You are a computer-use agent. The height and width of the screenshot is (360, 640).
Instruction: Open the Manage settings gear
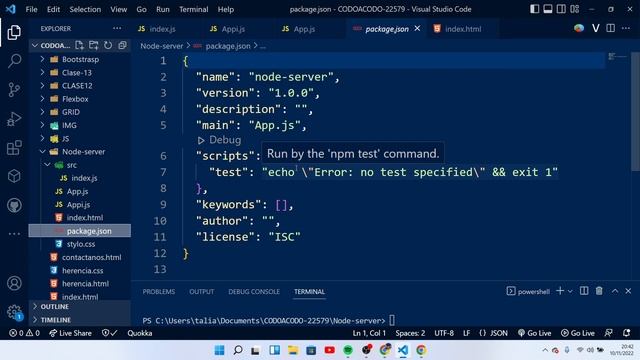(x=14, y=312)
